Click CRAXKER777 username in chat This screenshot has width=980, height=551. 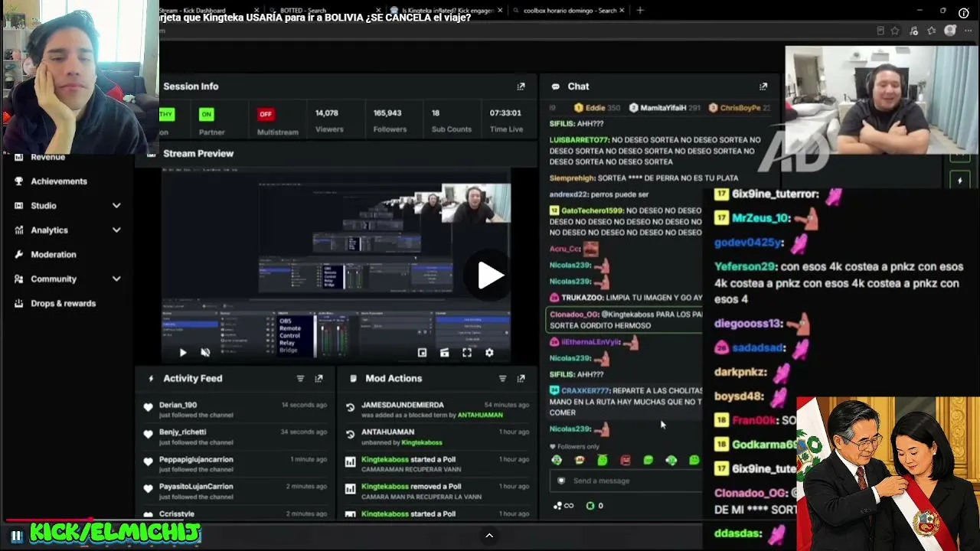pyautogui.click(x=586, y=390)
